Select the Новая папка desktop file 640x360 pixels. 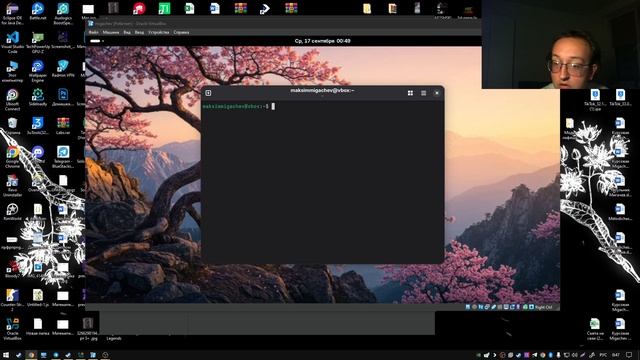(38, 327)
